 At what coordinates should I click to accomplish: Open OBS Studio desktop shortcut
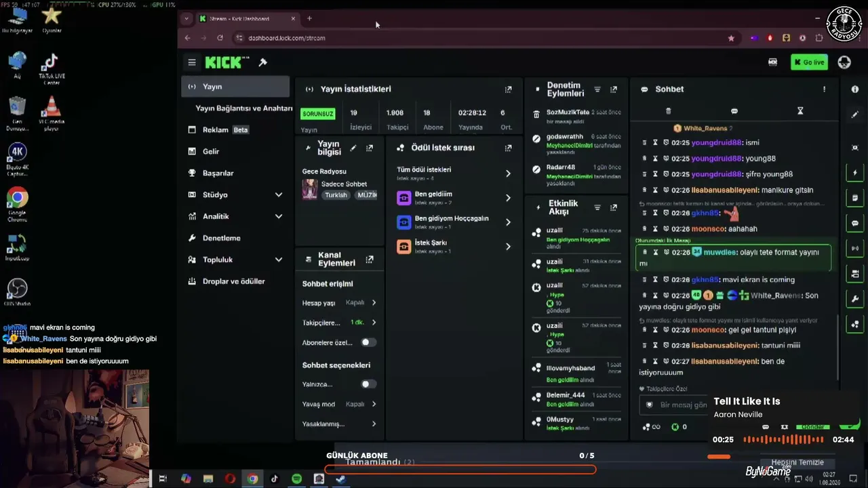pyautogui.click(x=18, y=292)
